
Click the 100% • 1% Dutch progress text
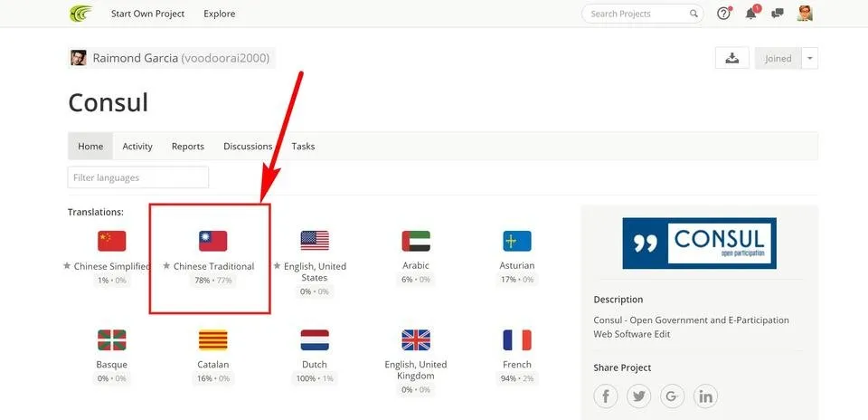[315, 378]
